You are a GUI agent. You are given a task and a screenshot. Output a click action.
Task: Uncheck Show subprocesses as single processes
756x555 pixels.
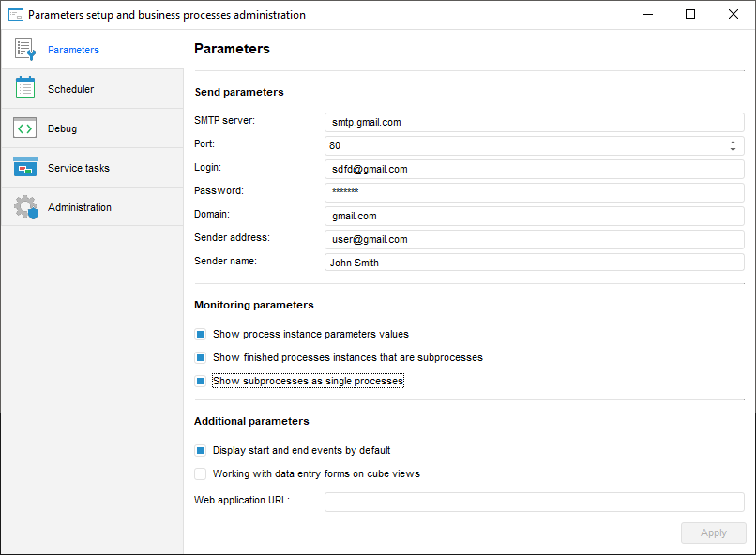[200, 382]
